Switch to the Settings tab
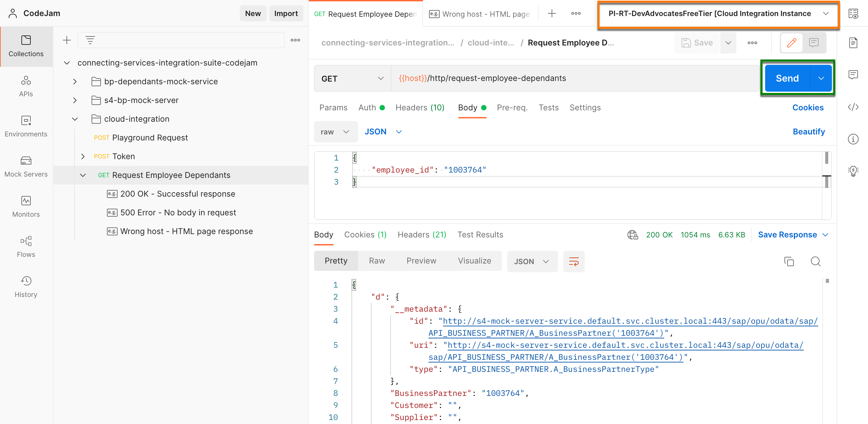Image resolution: width=868 pixels, height=424 pixels. (x=585, y=107)
